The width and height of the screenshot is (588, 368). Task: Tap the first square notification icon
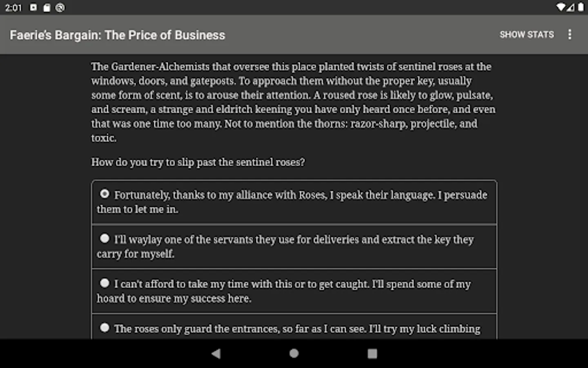point(33,7)
